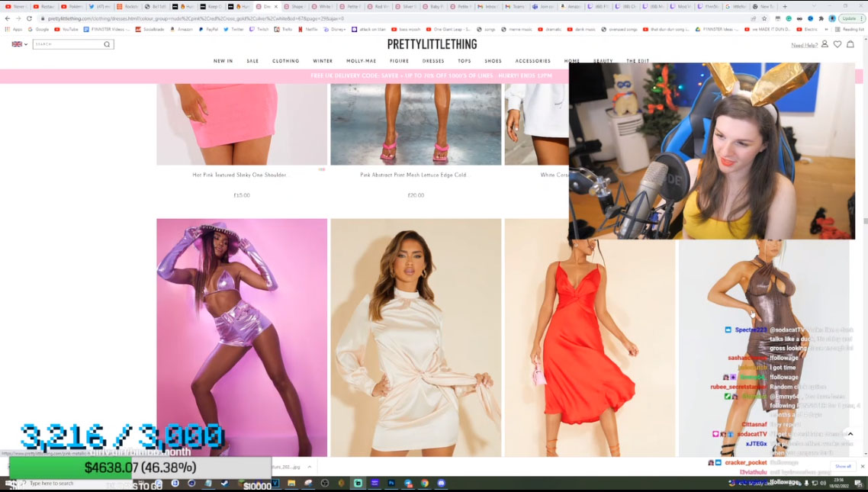Viewport: 868px width, 492px height.
Task: Open the PayPal bookmark
Action: 209,29
